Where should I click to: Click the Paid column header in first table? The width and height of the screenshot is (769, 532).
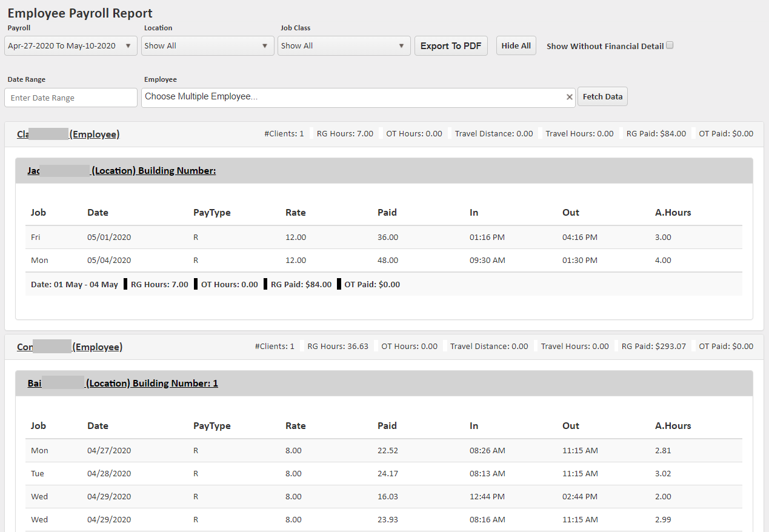point(387,213)
